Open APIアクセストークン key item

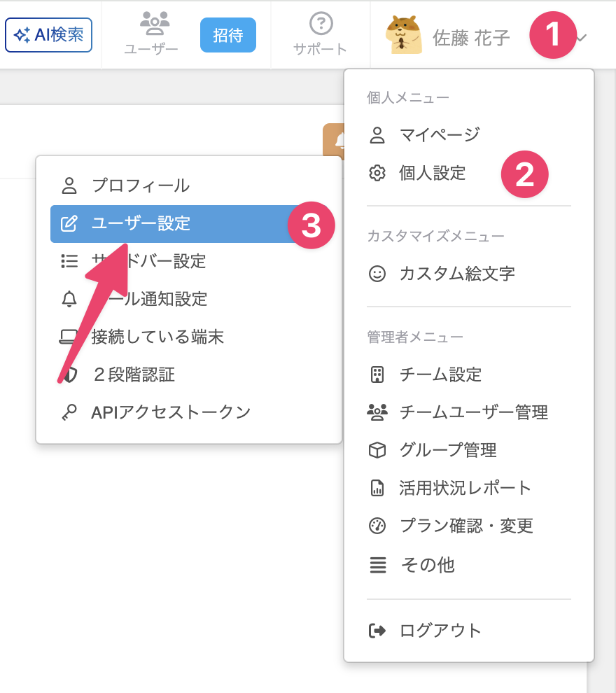pos(189,413)
